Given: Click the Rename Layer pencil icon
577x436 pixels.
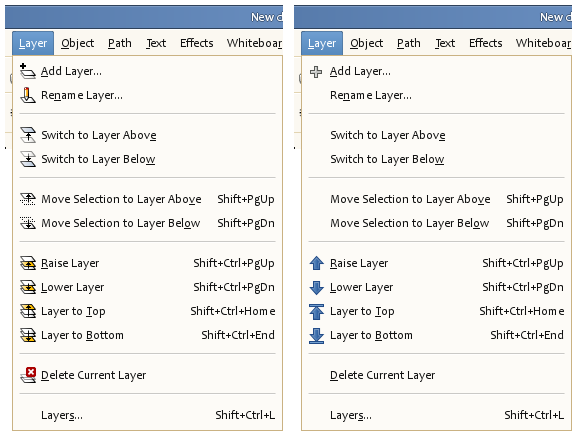Looking at the screenshot, I should [x=28, y=95].
